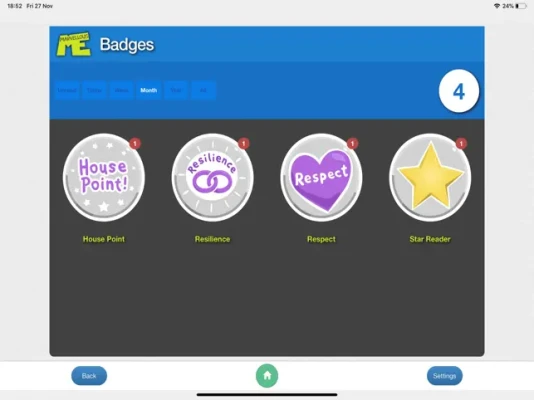Open the purple Respect heart badge
Image resolution: width=534 pixels, height=400 pixels.
point(321,177)
